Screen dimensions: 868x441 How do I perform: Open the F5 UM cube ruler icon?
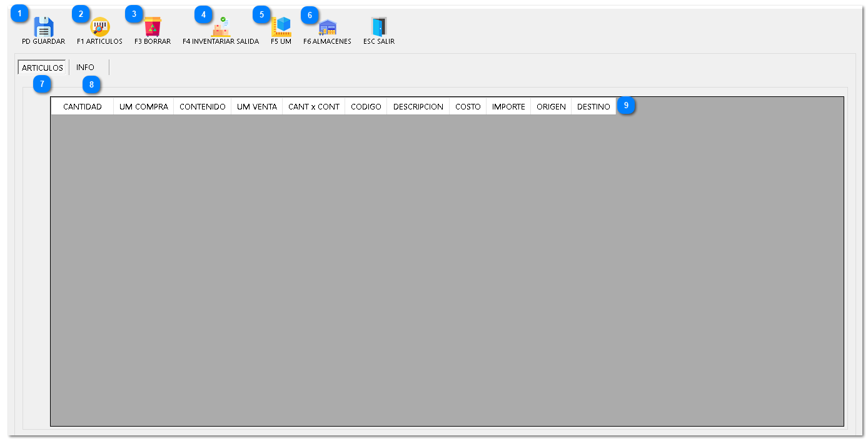point(281,27)
